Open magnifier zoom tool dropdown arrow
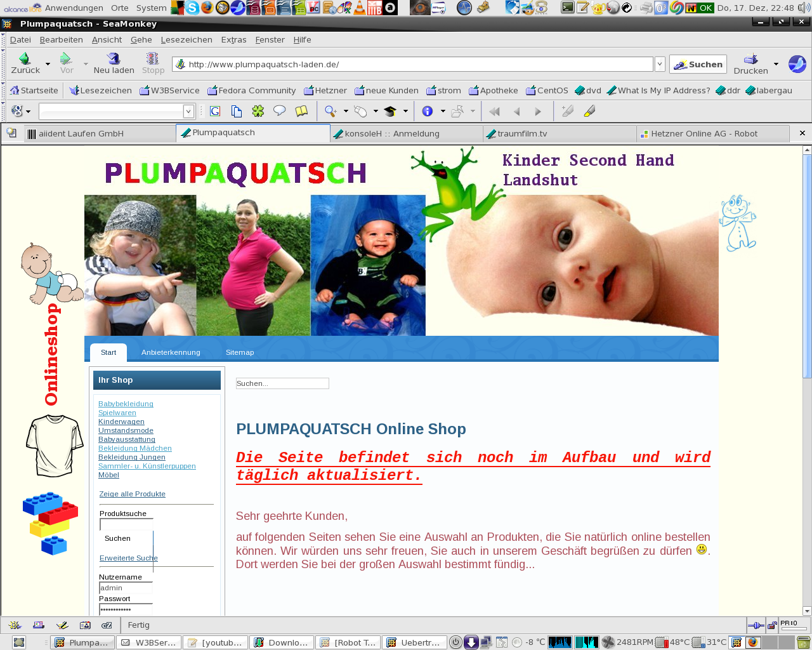812x650 pixels. coord(346,111)
